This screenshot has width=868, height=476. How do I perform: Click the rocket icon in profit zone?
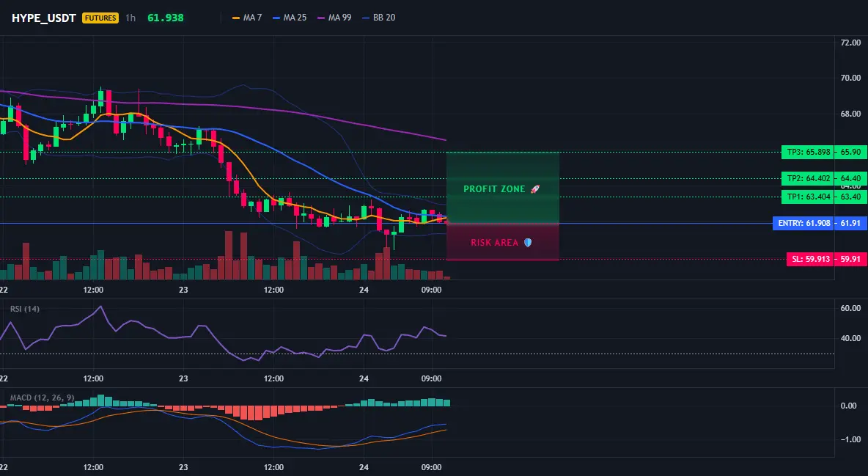coord(534,189)
